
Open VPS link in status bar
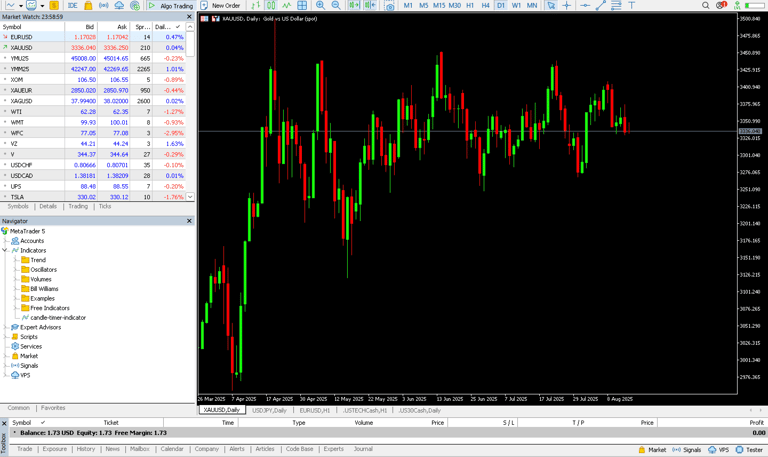coord(719,450)
